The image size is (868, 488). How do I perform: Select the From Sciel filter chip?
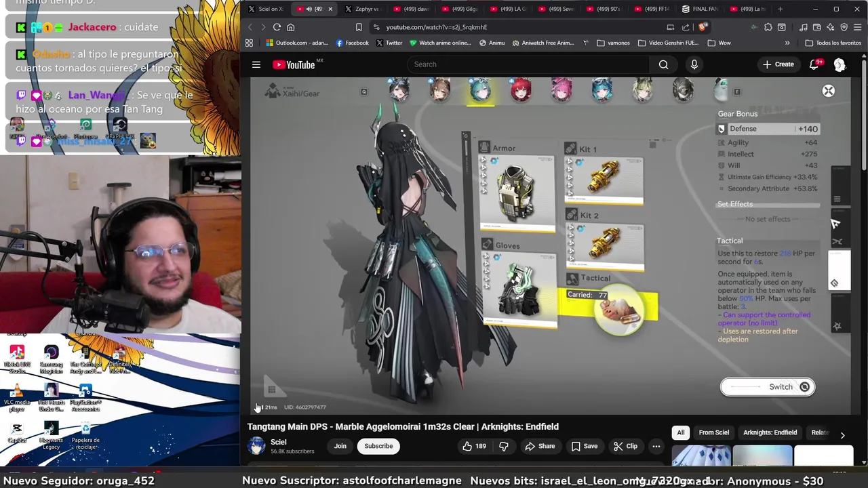714,432
